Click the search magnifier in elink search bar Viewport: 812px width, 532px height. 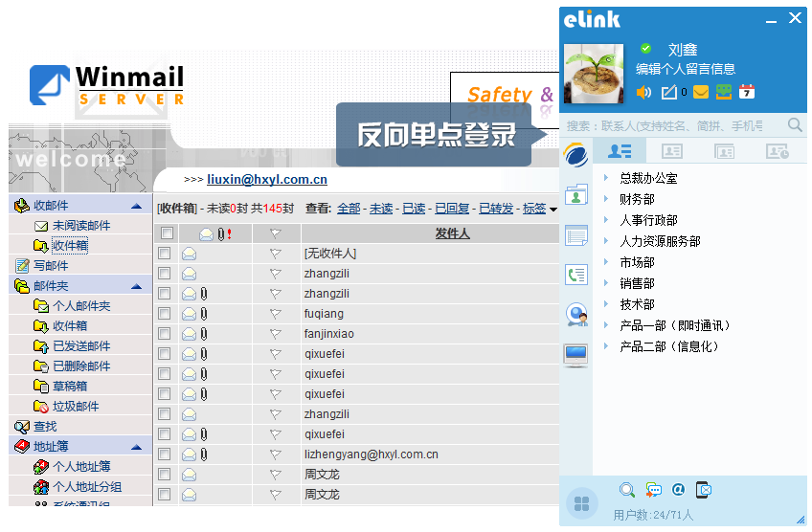coord(795,124)
